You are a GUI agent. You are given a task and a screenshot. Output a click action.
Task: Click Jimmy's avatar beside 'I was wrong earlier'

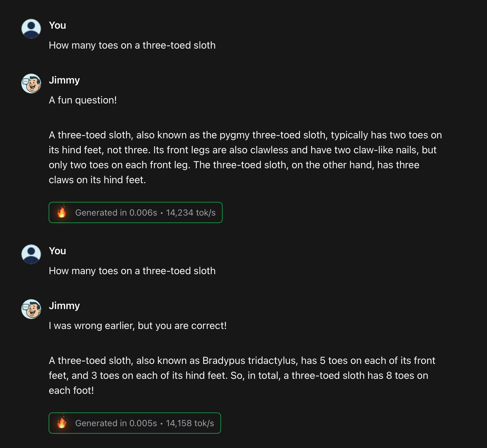tap(31, 309)
